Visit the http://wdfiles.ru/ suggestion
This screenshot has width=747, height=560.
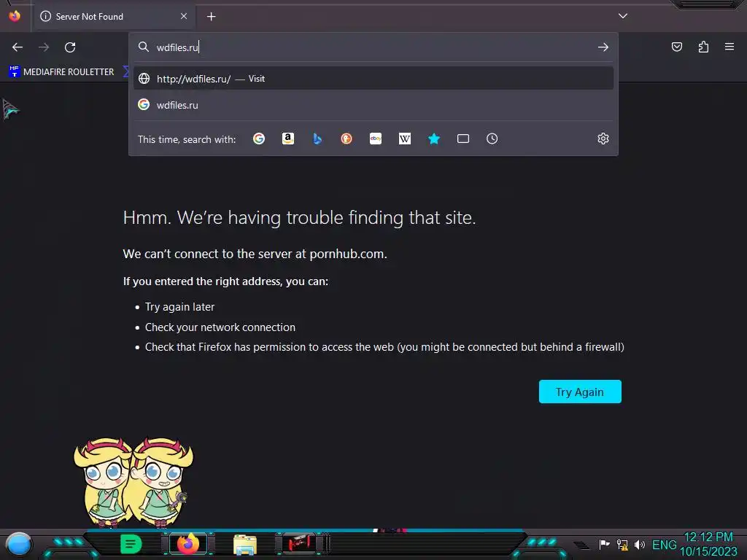pos(373,79)
